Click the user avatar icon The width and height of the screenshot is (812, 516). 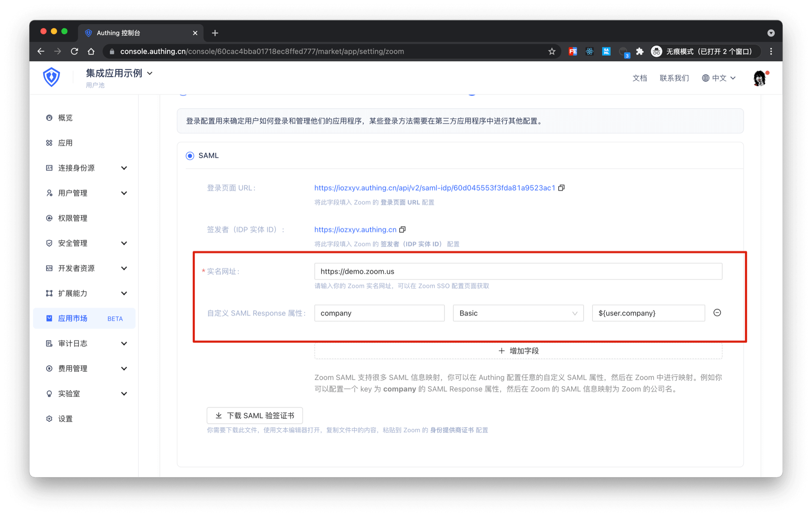[760, 78]
